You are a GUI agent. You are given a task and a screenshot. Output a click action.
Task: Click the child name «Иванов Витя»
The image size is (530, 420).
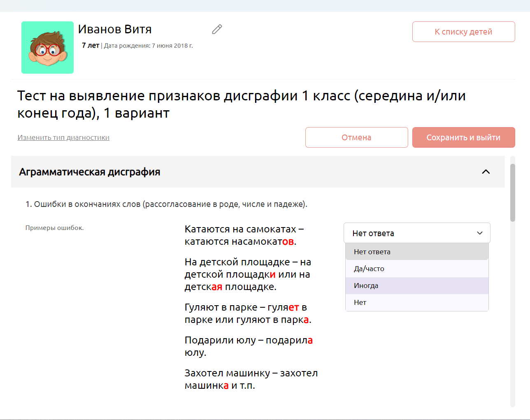coord(115,29)
